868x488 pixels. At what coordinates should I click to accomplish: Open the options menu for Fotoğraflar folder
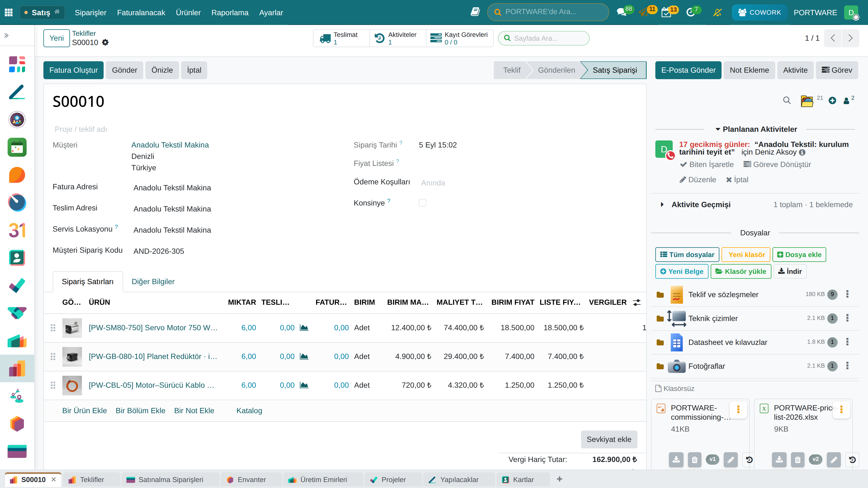tap(847, 366)
